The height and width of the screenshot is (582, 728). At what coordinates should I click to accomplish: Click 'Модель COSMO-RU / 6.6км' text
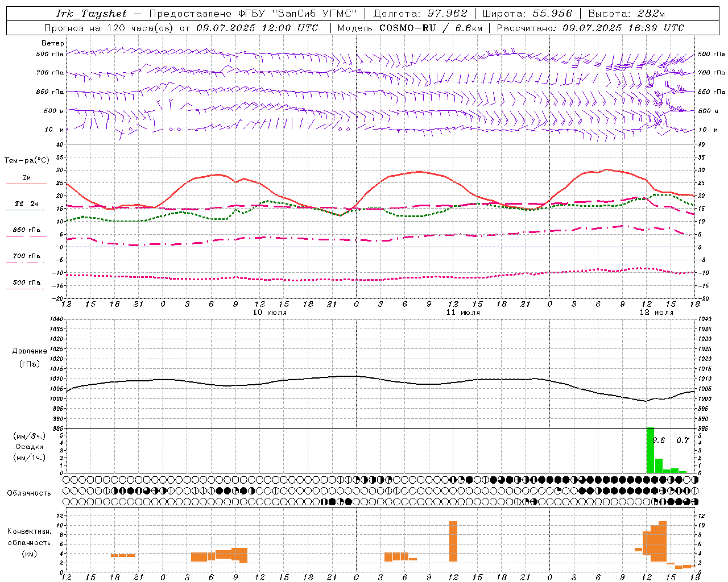410,28
